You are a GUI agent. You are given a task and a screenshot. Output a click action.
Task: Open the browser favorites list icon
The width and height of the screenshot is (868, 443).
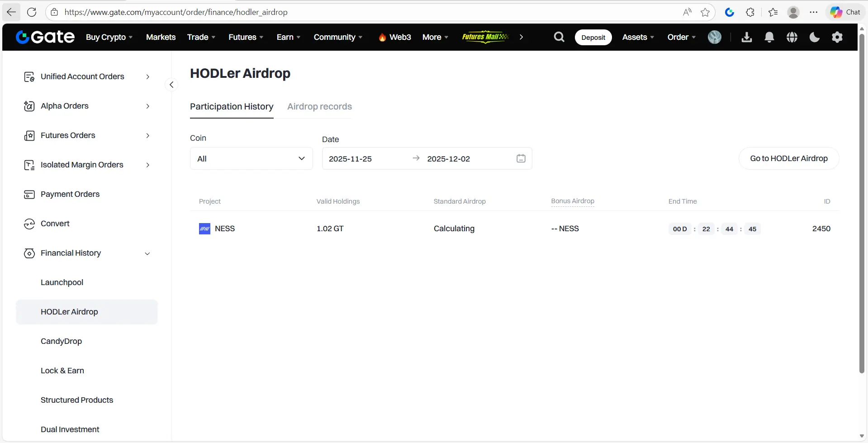click(x=773, y=12)
